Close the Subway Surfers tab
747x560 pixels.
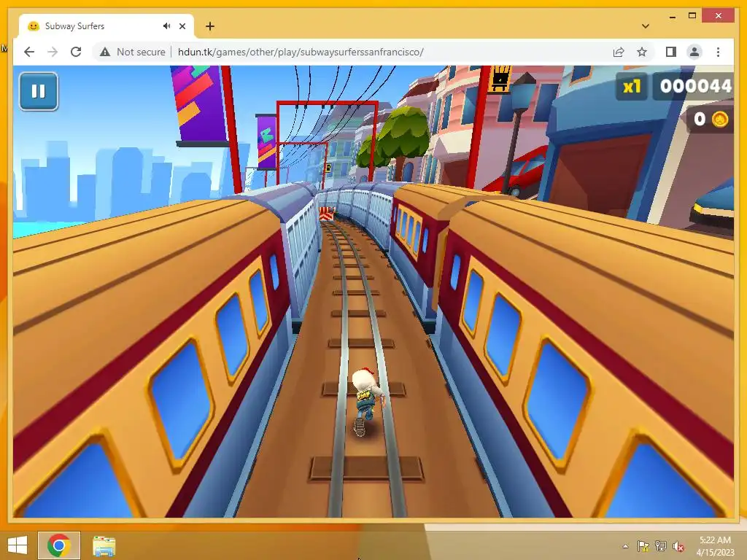coord(182,26)
